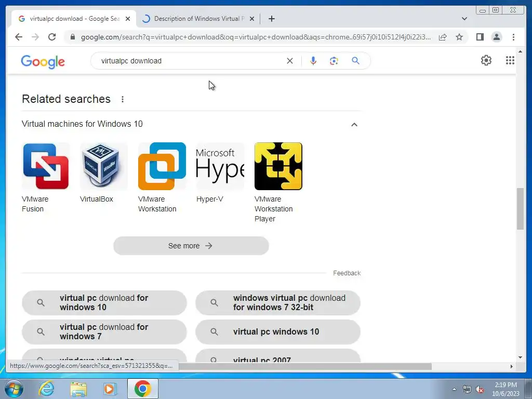
Task: Search windows virtual pc download for windows 7 32-bit
Action: pos(278,303)
